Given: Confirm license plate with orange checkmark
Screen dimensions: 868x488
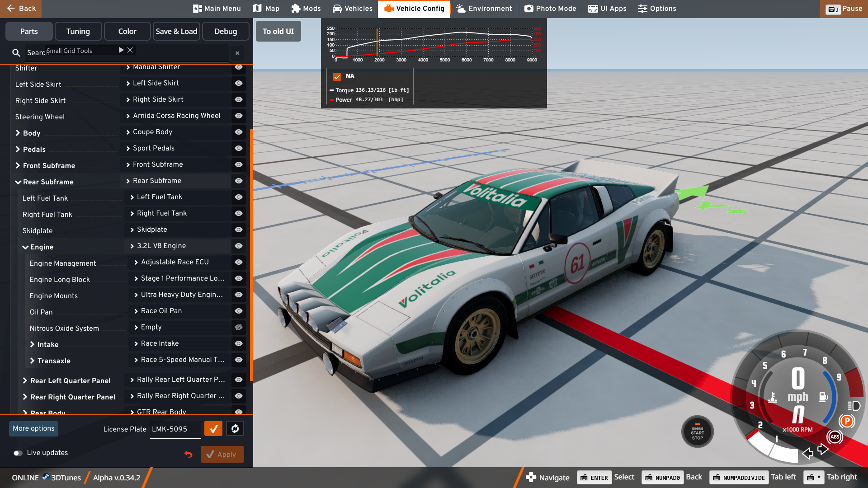Looking at the screenshot, I should tap(213, 428).
